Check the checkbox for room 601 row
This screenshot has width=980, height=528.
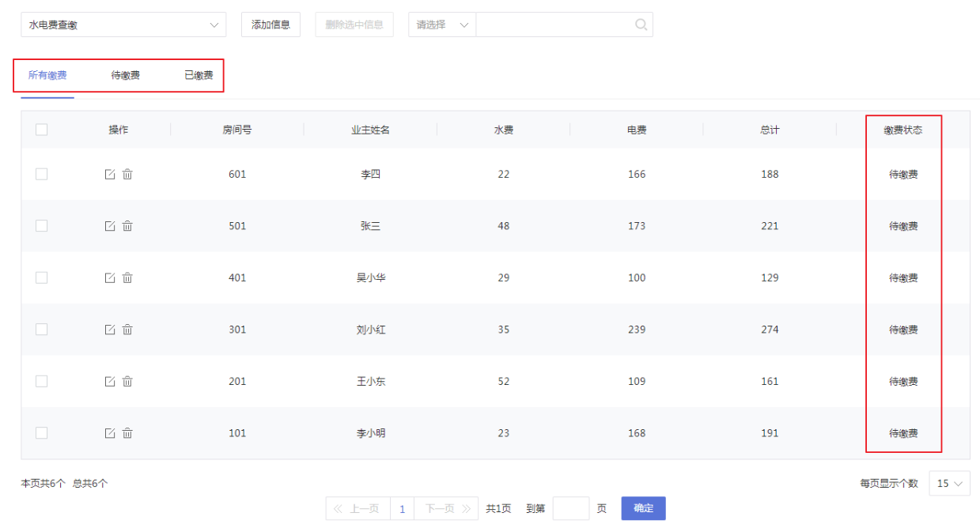(42, 174)
